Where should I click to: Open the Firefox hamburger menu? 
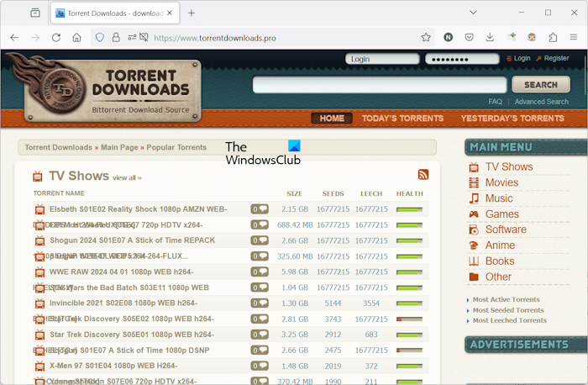(574, 37)
